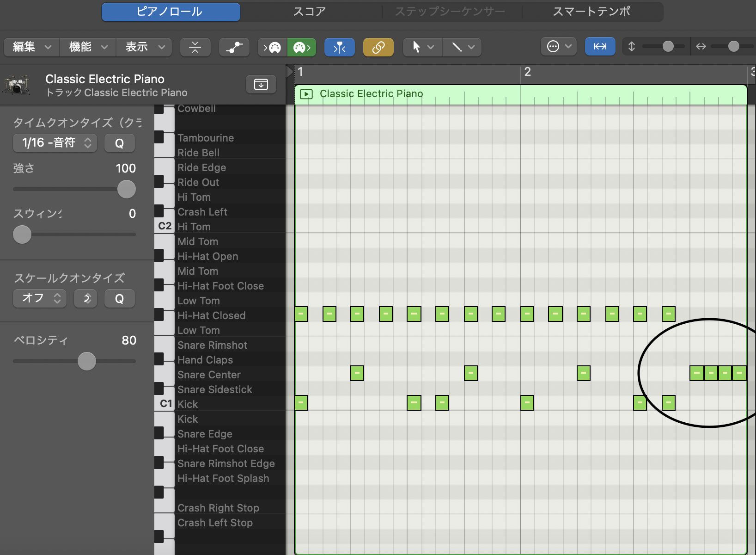
Task: Toggle the automation curve button
Action: pyautogui.click(x=234, y=47)
